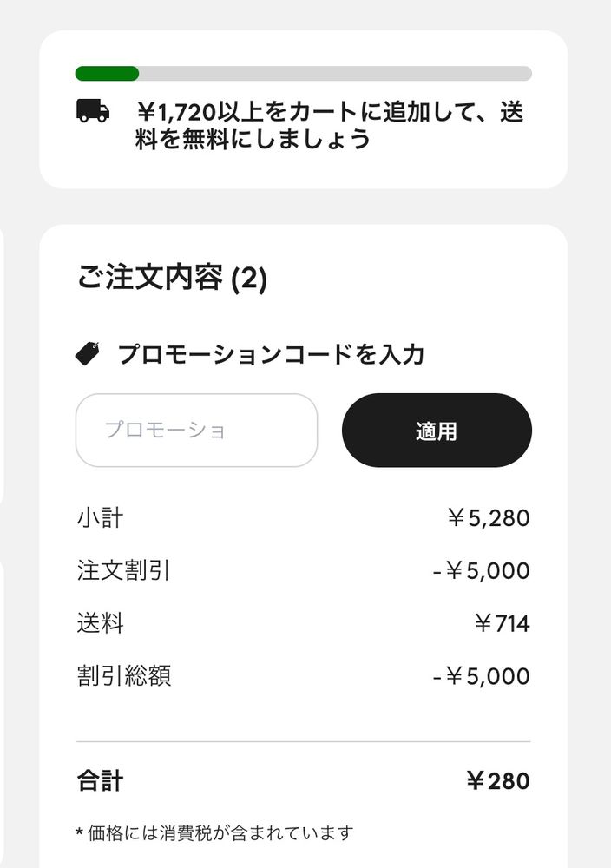Click the 送料 label
Viewport: 611px width, 868px height.
(x=100, y=623)
